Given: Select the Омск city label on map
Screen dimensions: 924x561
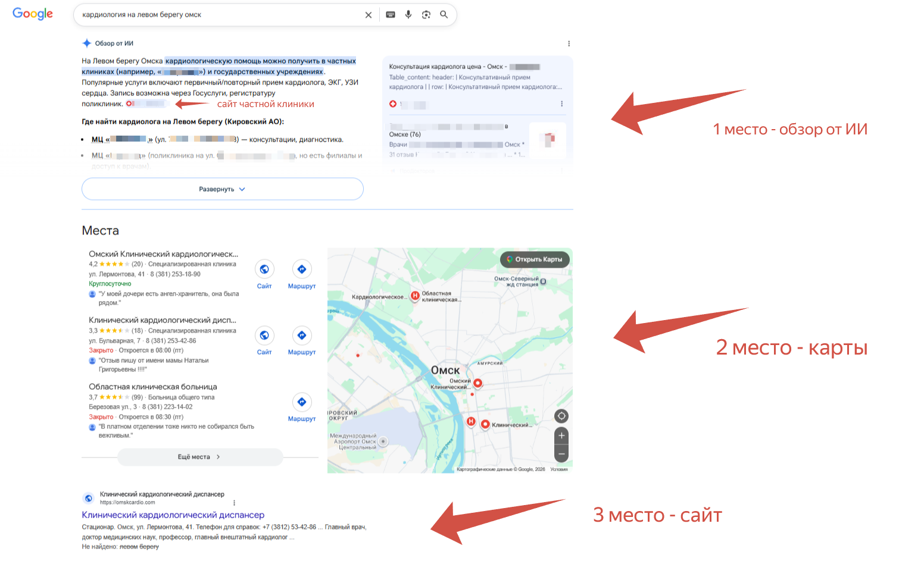Looking at the screenshot, I should [x=445, y=370].
